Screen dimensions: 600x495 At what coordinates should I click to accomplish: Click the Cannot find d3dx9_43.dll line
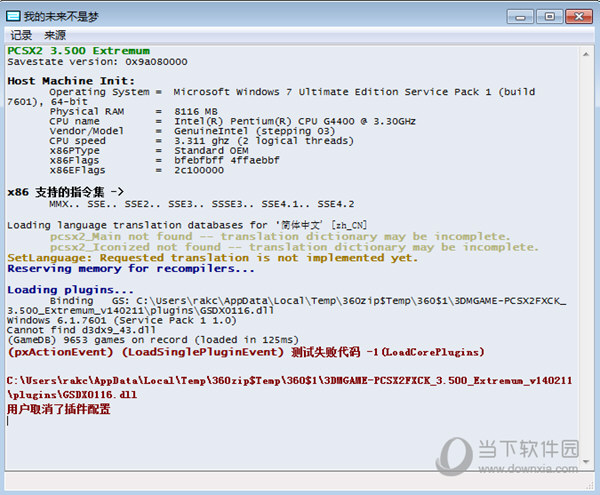tap(78, 330)
